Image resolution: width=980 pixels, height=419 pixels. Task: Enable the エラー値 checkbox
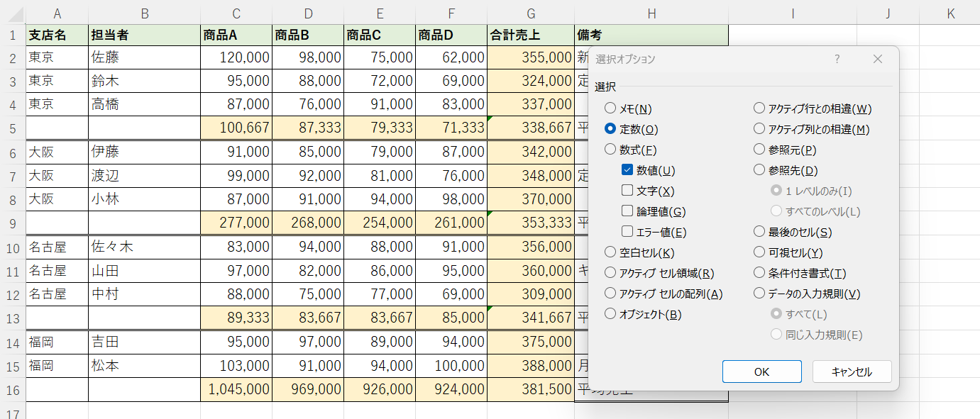626,230
